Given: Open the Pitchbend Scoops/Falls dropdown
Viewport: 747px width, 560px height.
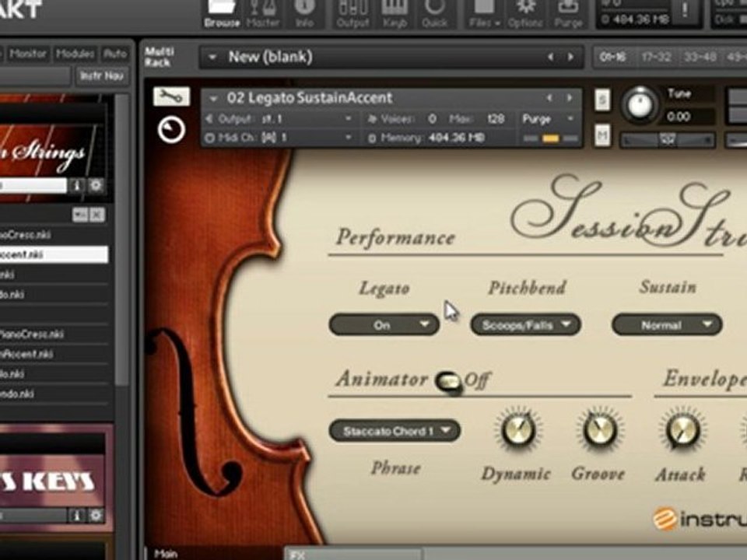Looking at the screenshot, I should pos(525,325).
